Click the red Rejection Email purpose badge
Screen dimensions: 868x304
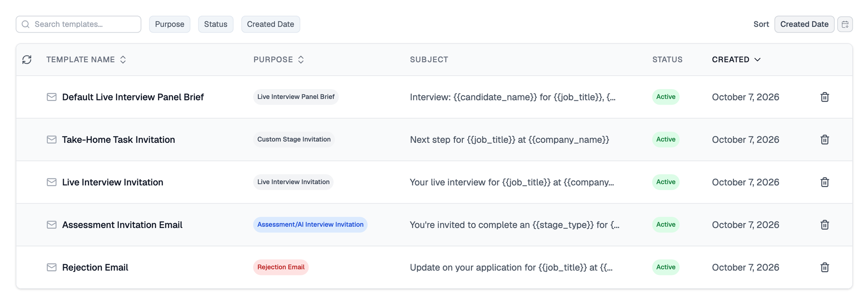[281, 267]
